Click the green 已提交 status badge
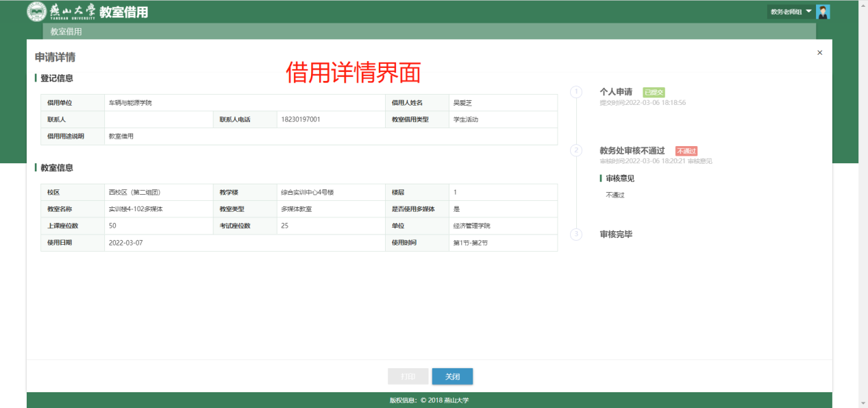868x408 pixels. pyautogui.click(x=654, y=92)
